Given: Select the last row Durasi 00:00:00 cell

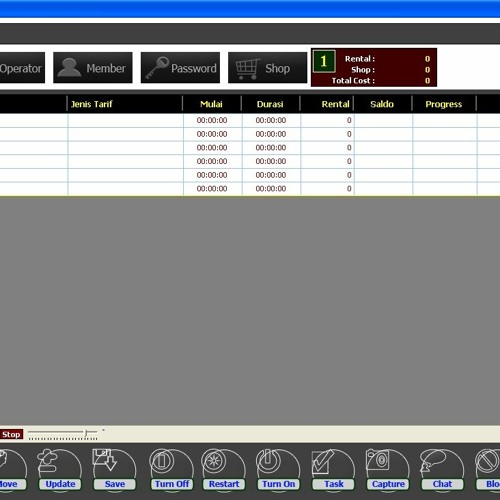Looking at the screenshot, I should tap(271, 189).
